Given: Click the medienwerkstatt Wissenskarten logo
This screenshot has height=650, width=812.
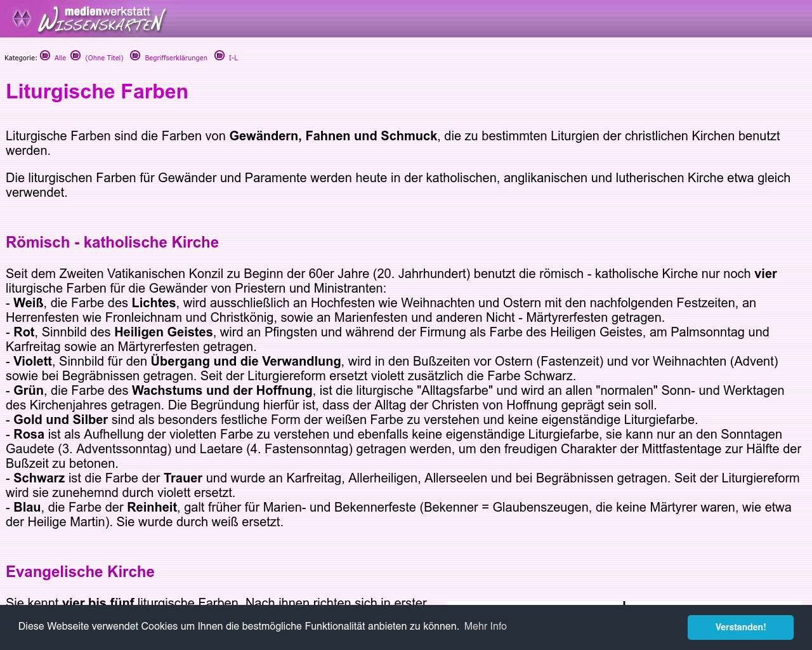Looking at the screenshot, I should [89, 18].
